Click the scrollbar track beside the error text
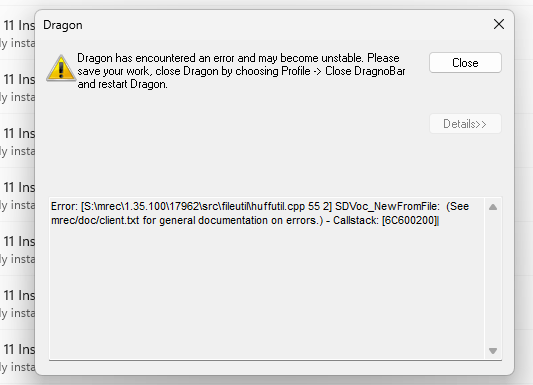The width and height of the screenshot is (533, 385). coord(493,279)
